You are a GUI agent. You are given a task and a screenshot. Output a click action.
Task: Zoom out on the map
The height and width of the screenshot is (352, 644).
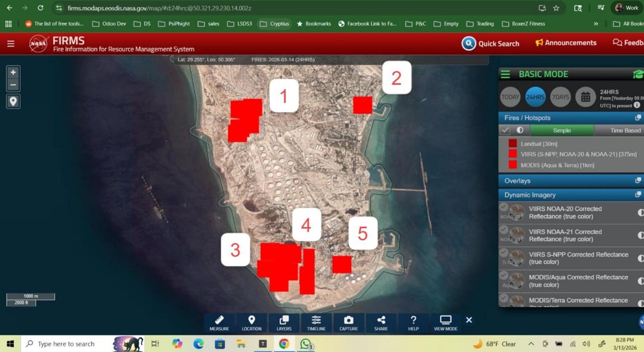click(x=13, y=85)
